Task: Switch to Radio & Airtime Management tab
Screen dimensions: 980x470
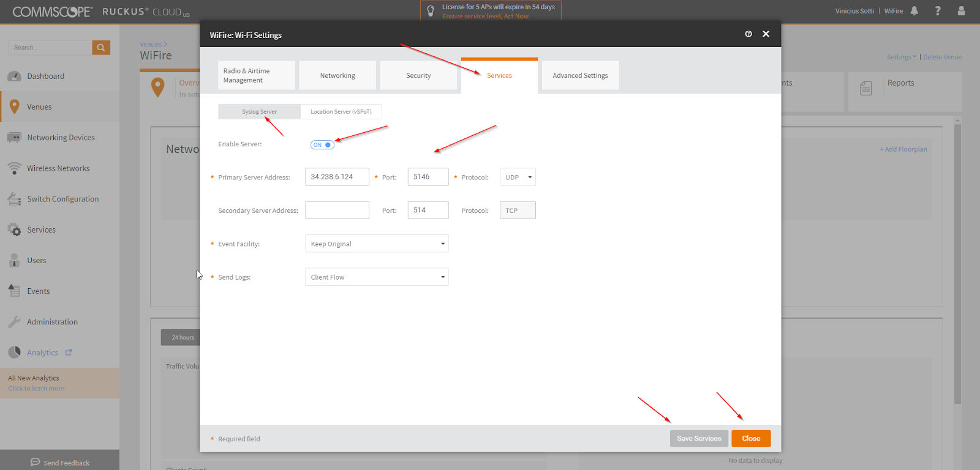Action: [x=256, y=75]
